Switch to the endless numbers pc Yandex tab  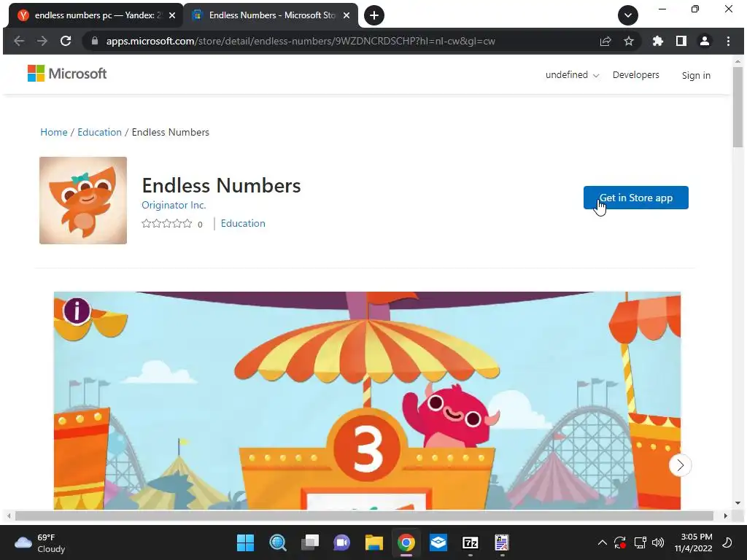[x=96, y=16]
